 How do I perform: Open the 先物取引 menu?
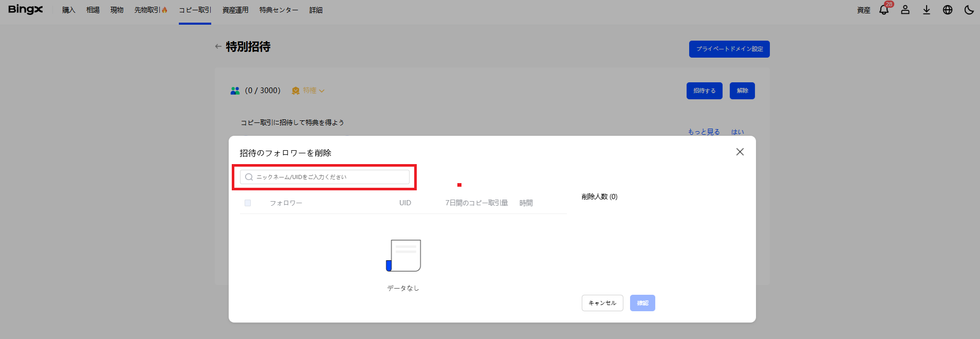(150, 10)
